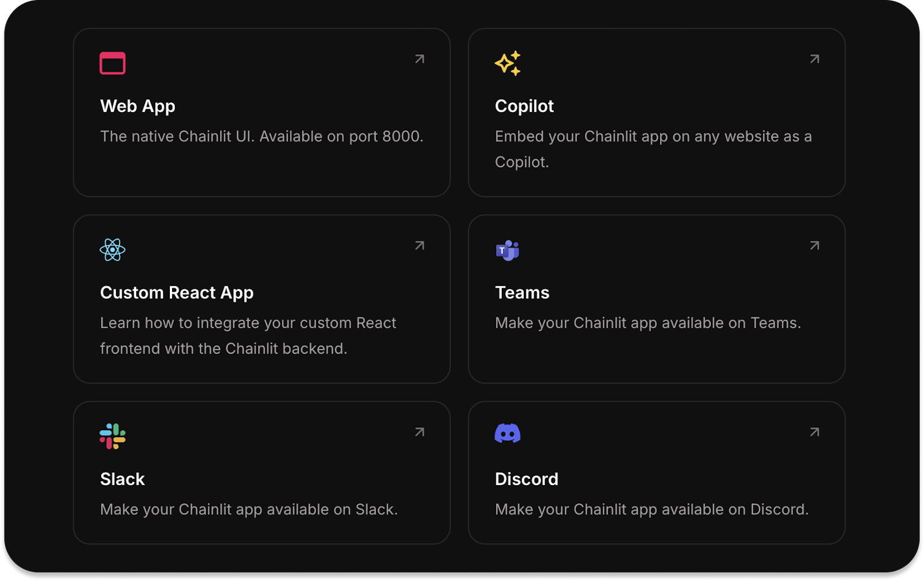Click 'Make your Chainlit app available on Slack' text
This screenshot has height=581, width=924.
(249, 509)
